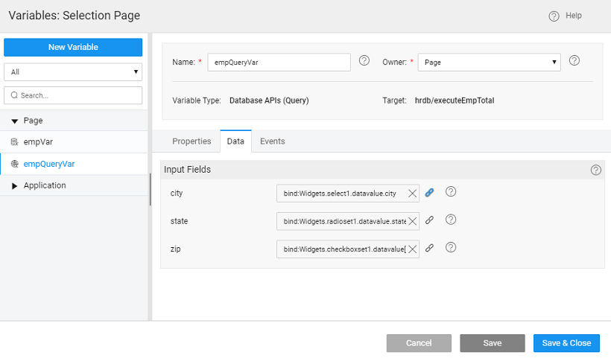Click help icon for the city field
Image resolution: width=611 pixels, height=364 pixels.
pos(451,192)
